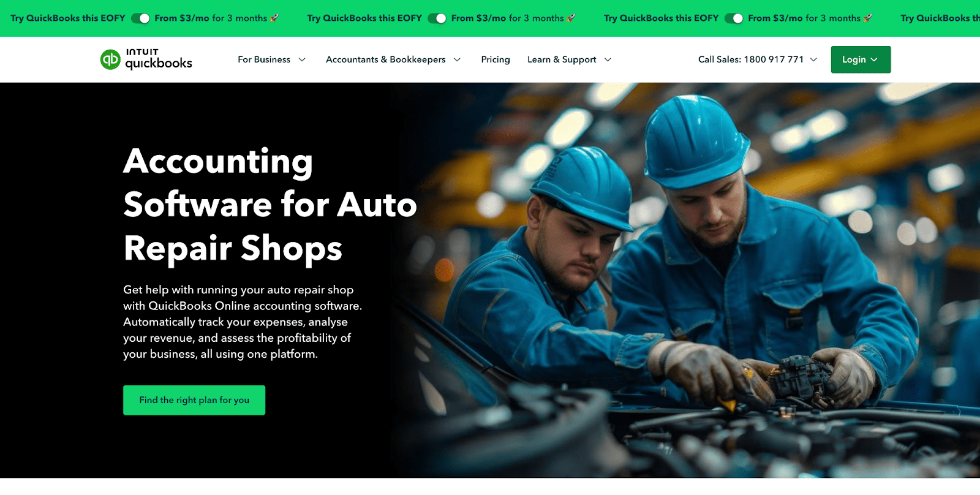Expand the Learn & Support chevron
Image resolution: width=980 pixels, height=495 pixels.
pyautogui.click(x=608, y=59)
